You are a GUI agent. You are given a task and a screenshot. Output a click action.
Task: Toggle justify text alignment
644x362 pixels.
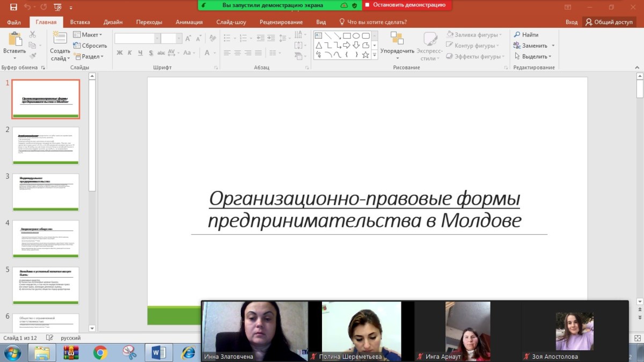point(259,53)
